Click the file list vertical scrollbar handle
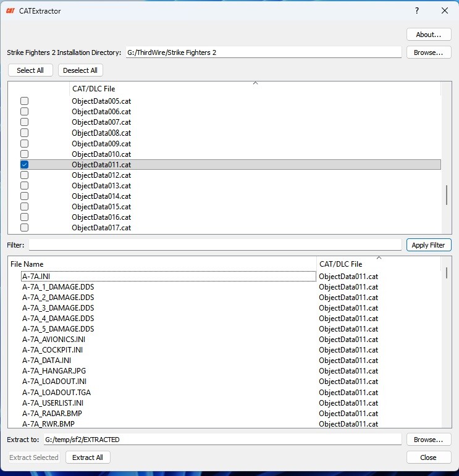Viewport: 459px width, 476px height. pos(446,273)
